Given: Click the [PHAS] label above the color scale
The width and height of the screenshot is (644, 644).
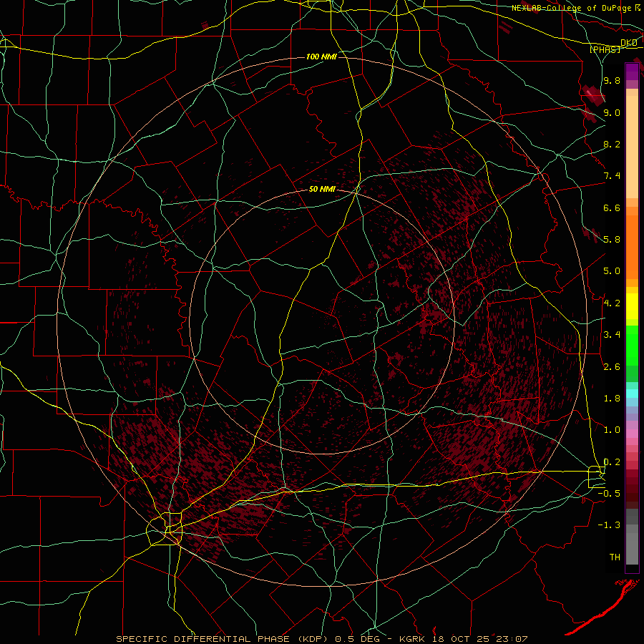Looking at the screenshot, I should click(605, 49).
